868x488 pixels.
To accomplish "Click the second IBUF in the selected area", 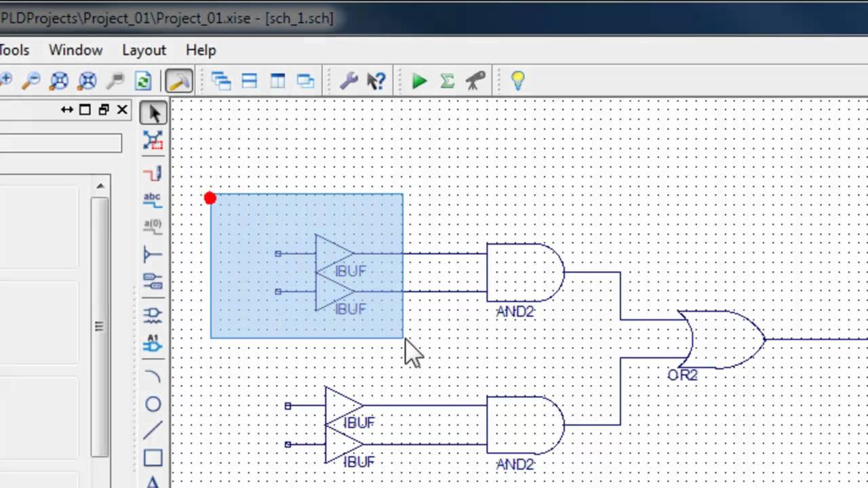I will pyautogui.click(x=334, y=292).
